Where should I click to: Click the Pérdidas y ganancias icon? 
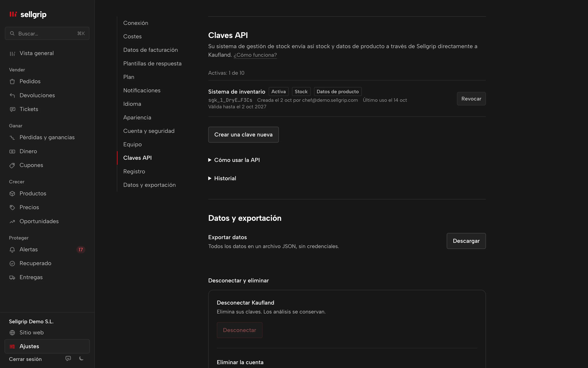(x=12, y=138)
